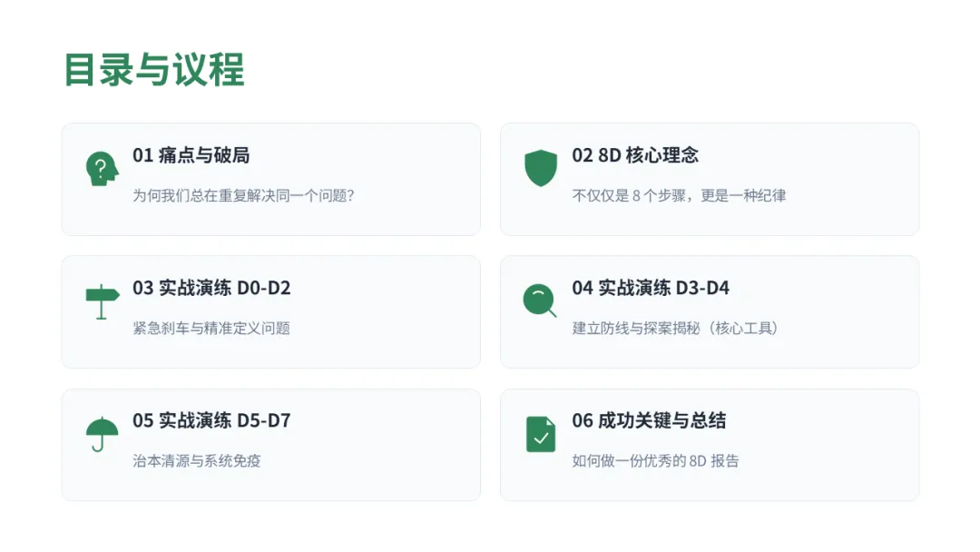Click the 02 8D 核心理念 heading

[635, 155]
